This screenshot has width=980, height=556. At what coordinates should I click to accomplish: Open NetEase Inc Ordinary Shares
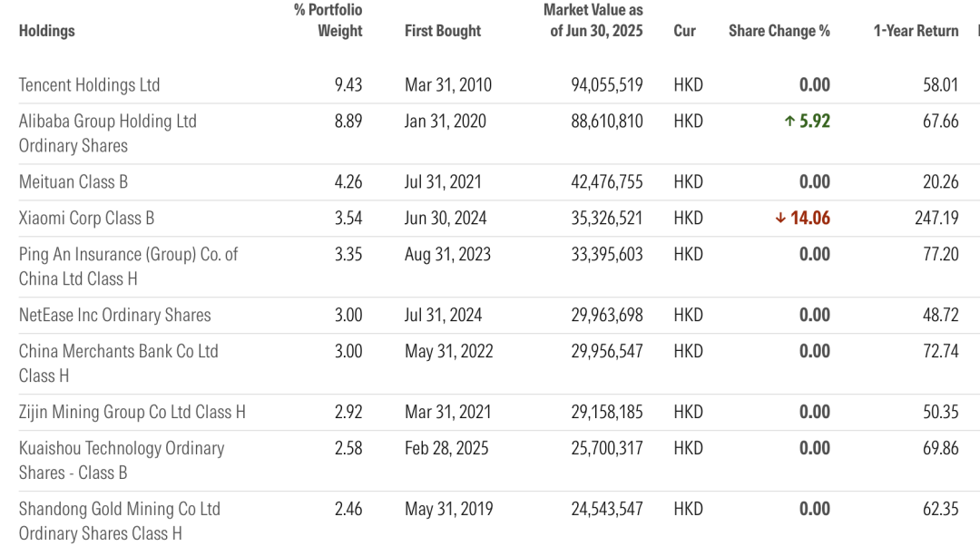click(114, 316)
